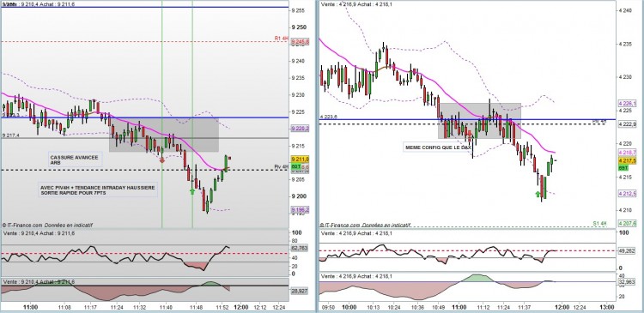Click the green buy arrow on DAX chart
The height and width of the screenshot is (313, 644).
(x=192, y=190)
